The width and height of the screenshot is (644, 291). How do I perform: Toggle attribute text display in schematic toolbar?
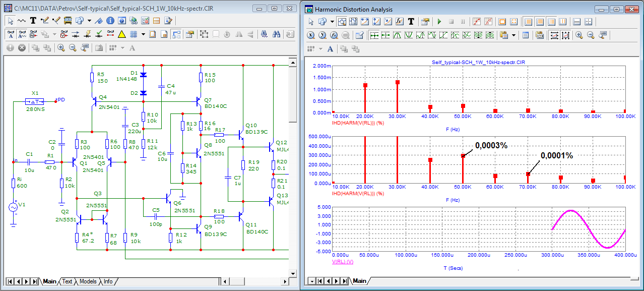(11, 34)
